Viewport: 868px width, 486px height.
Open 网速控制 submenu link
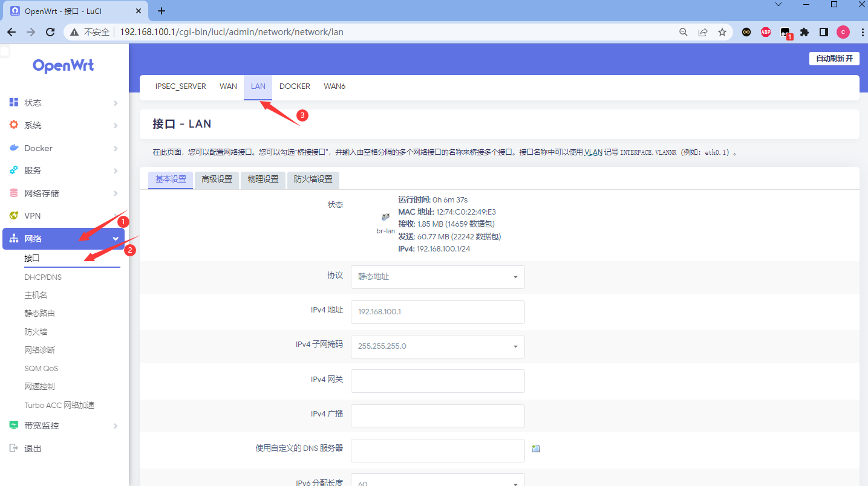[40, 386]
